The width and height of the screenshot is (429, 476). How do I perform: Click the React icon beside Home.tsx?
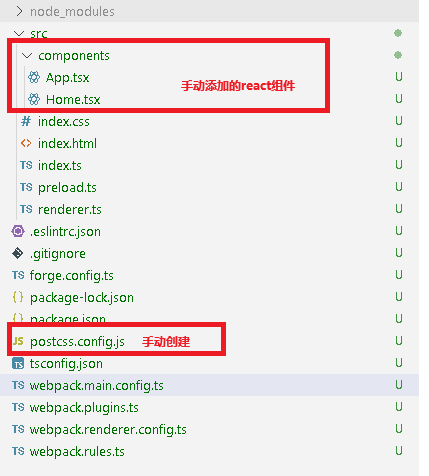[34, 99]
